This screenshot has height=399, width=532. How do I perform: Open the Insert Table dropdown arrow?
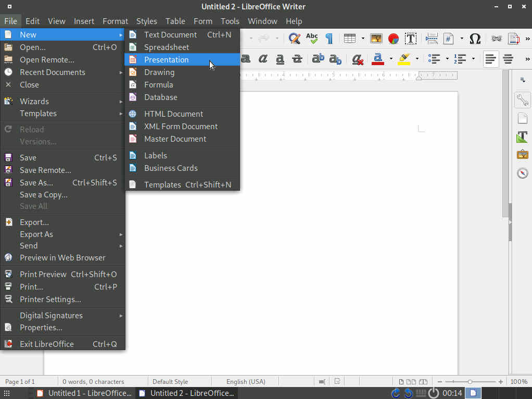tap(363, 39)
